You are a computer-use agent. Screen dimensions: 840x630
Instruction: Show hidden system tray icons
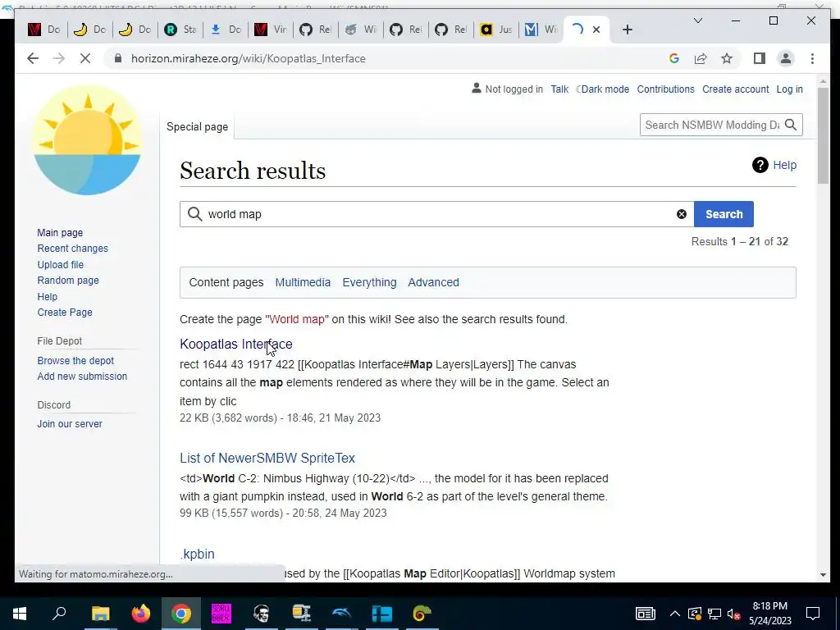[674, 614]
